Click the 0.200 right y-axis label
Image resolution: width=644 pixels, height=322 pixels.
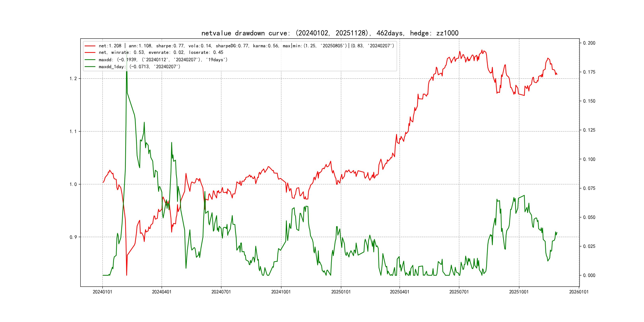pyautogui.click(x=589, y=43)
